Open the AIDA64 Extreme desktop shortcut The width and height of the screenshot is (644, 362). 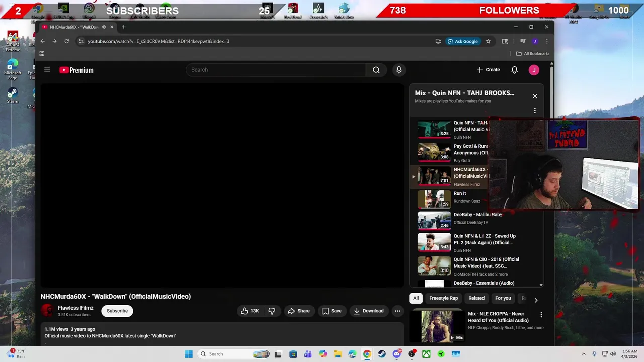pos(13,41)
